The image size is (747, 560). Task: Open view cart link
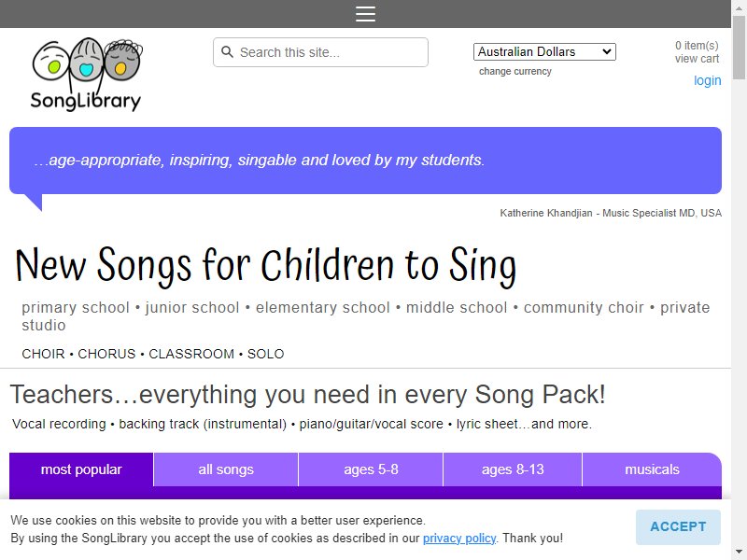(x=697, y=59)
